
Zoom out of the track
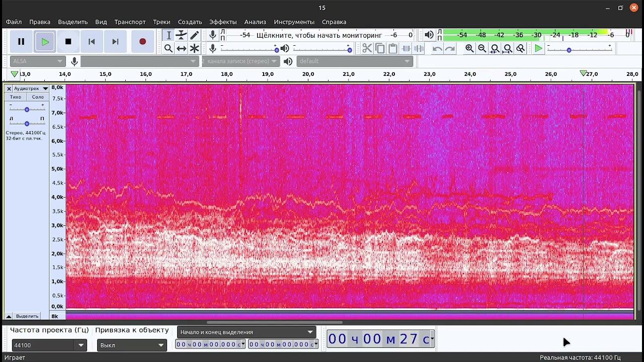[x=482, y=48]
